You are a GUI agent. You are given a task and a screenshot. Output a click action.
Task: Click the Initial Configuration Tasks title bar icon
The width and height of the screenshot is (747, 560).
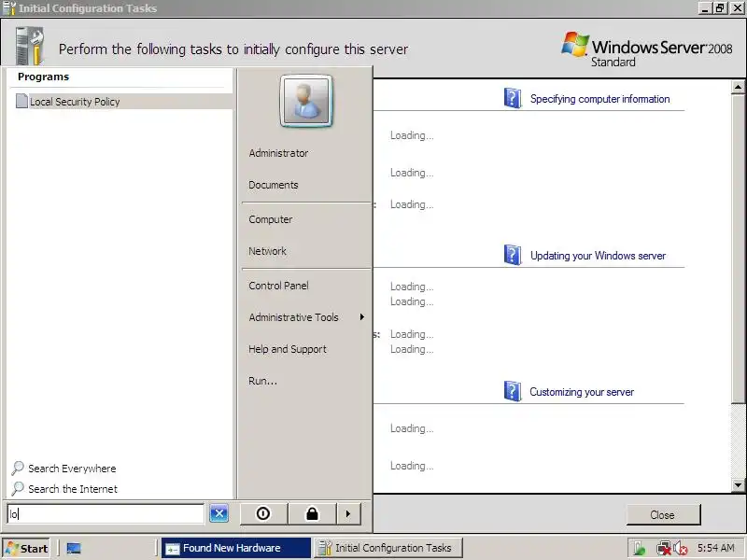pos(9,8)
